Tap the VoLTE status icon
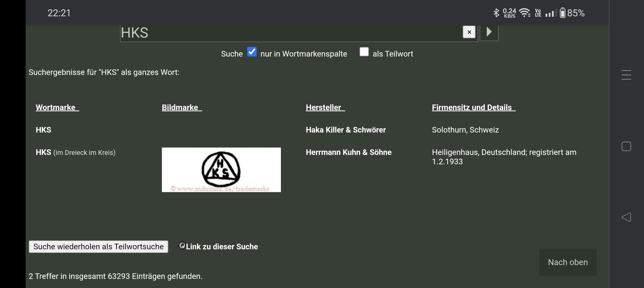Image resolution: width=644 pixels, height=288 pixels. (538, 13)
